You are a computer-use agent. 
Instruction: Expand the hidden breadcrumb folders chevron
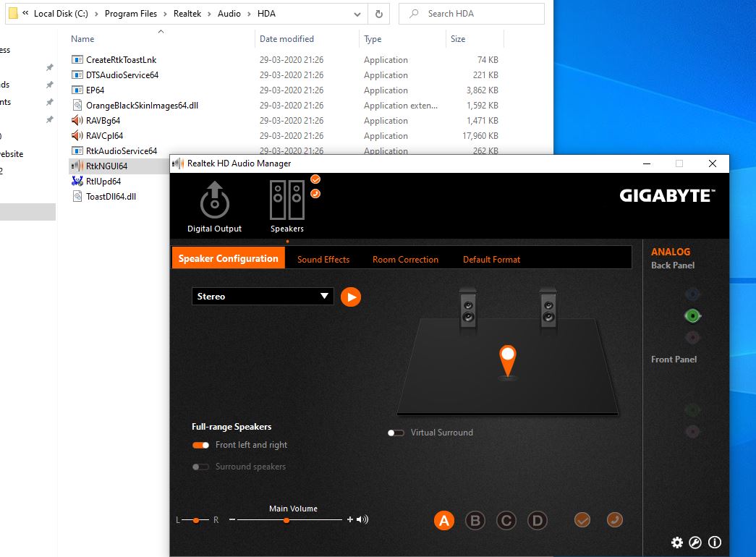pos(25,14)
